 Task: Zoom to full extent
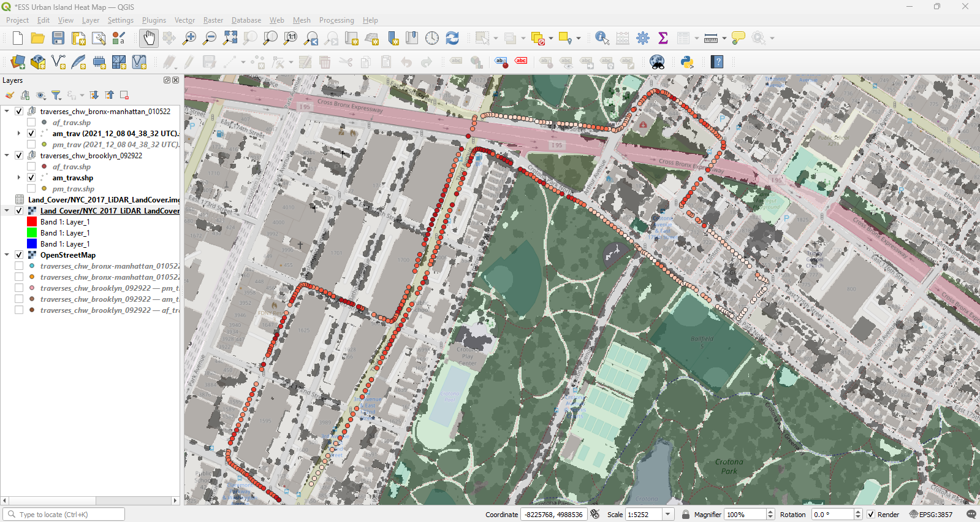230,38
